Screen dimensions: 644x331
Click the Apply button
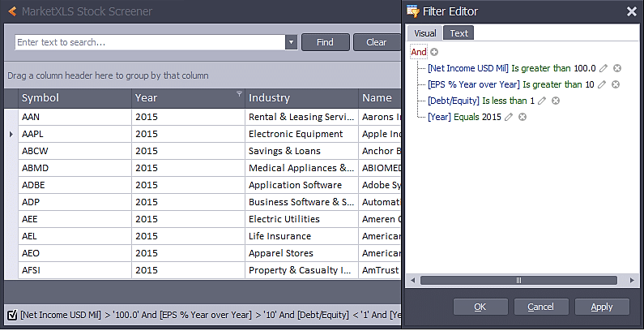coord(602,307)
